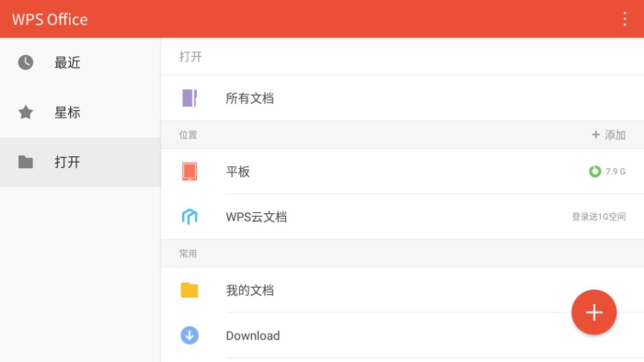
Task: Switch to the 星标 sidebar tab
Action: click(x=80, y=112)
